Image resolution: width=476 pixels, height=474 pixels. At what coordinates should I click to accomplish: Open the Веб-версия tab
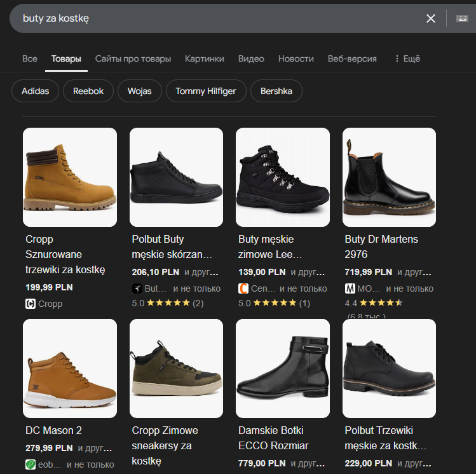pos(352,58)
